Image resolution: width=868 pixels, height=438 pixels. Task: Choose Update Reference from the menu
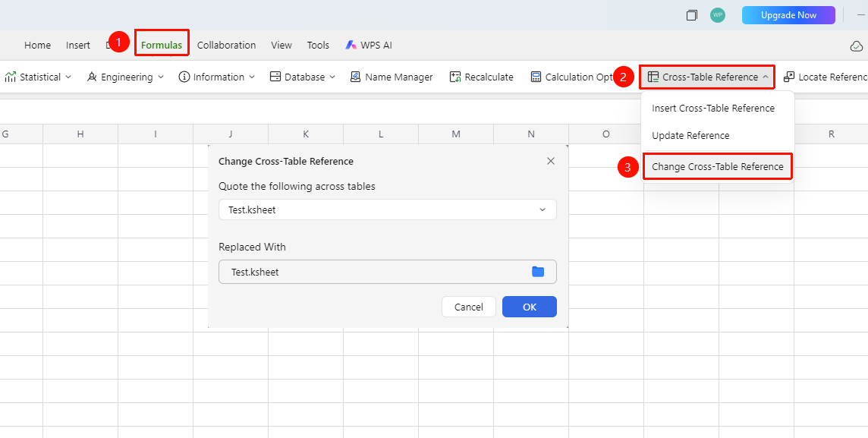(690, 136)
